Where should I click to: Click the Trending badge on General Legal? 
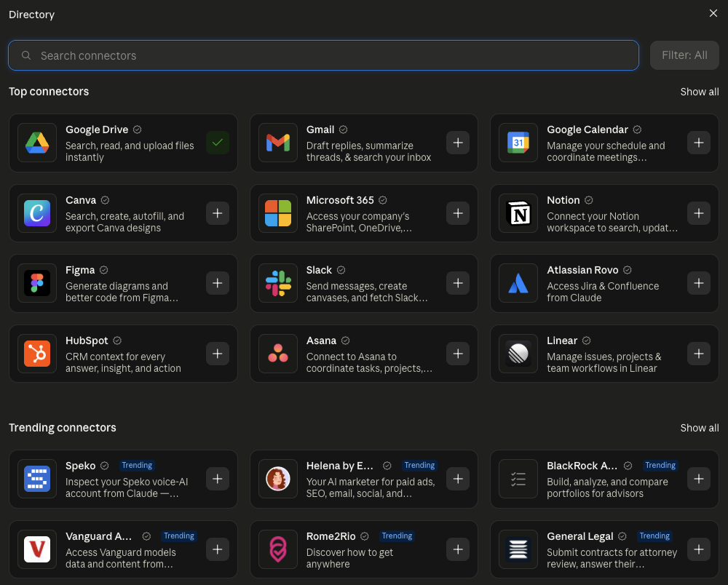click(x=654, y=536)
